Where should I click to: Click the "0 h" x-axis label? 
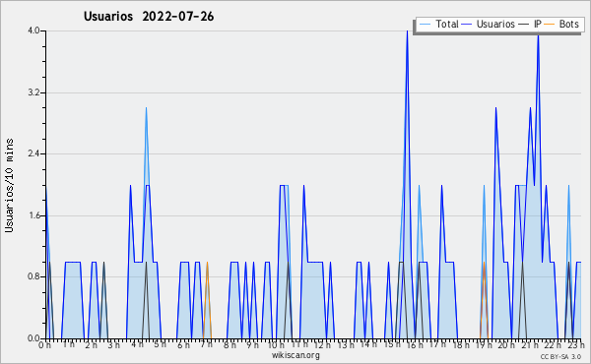point(44,345)
